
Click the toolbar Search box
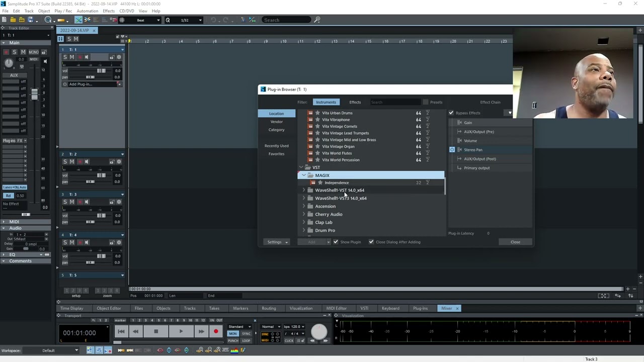click(286, 20)
